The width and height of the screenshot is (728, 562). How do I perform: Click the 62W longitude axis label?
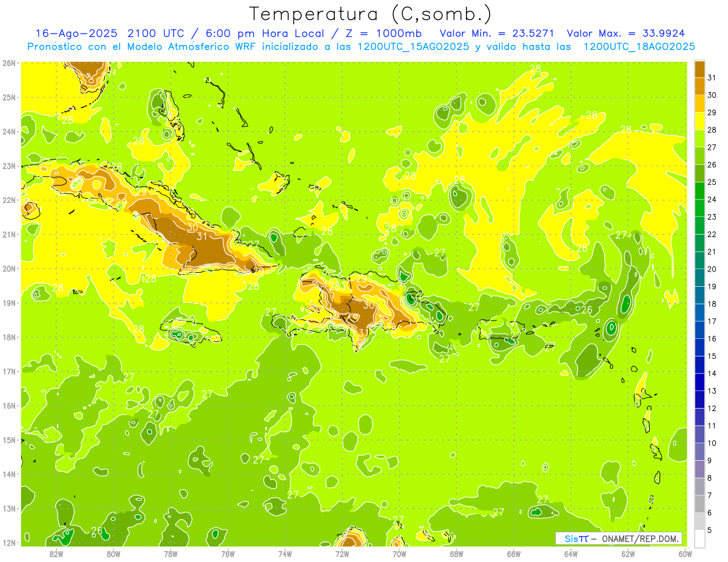628,554
